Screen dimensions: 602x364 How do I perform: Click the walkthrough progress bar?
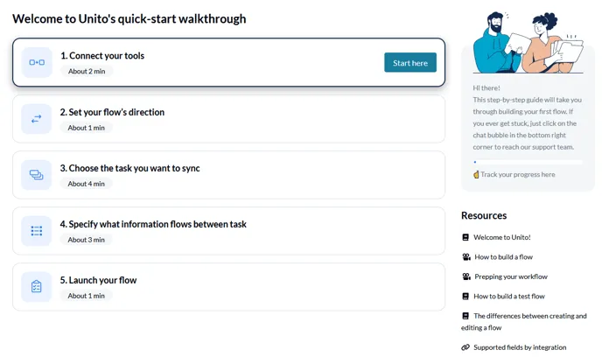(x=527, y=162)
